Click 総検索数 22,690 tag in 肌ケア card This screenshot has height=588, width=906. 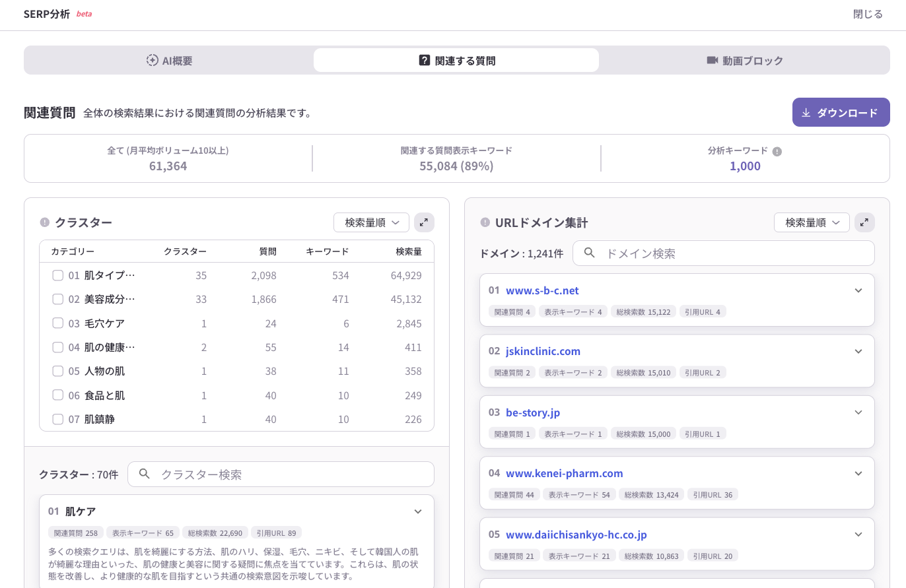(215, 533)
